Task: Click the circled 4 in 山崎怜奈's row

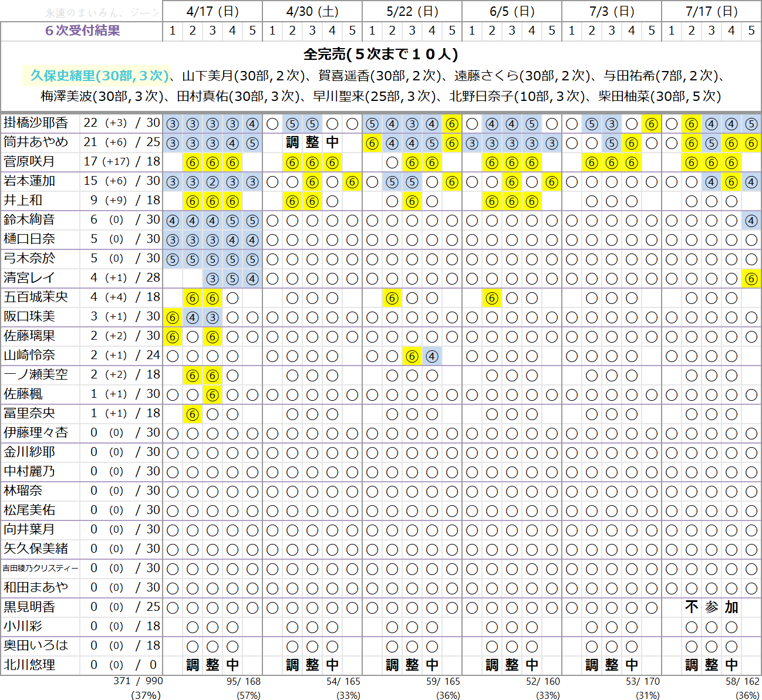Action: coord(432,356)
